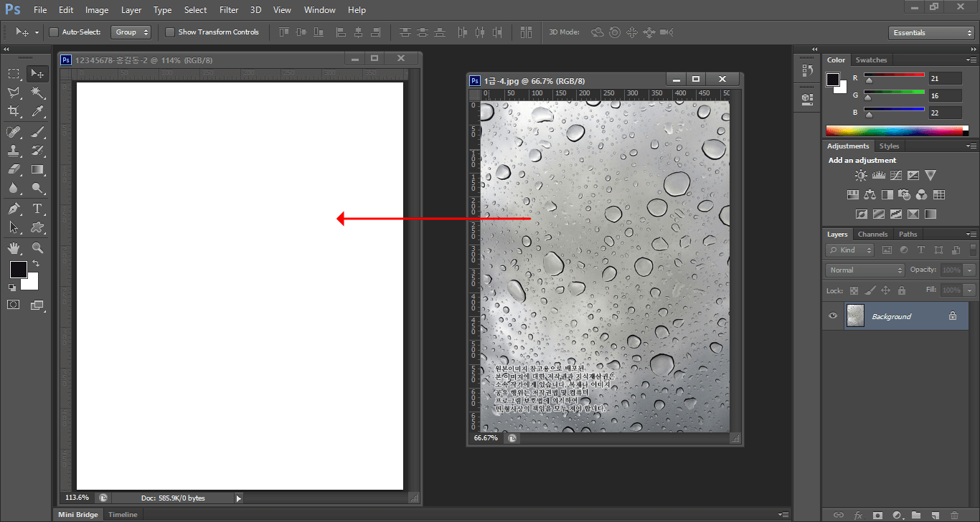The image size is (980, 522).
Task: Select the Pen tool
Action: pos(14,209)
